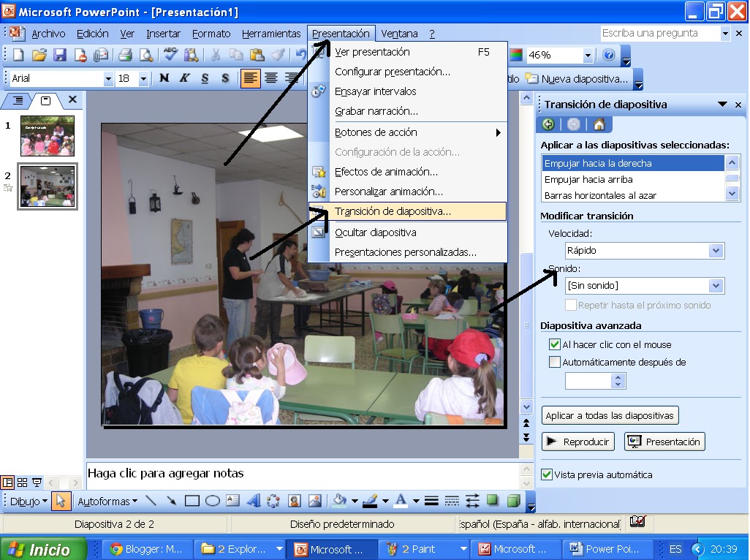This screenshot has width=750, height=560.
Task: Open the Insertar menu
Action: tap(163, 34)
